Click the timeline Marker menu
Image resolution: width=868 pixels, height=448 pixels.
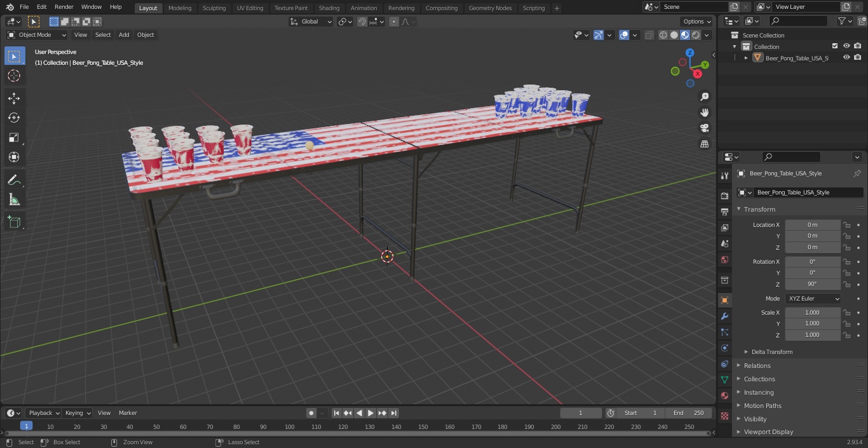(x=128, y=413)
